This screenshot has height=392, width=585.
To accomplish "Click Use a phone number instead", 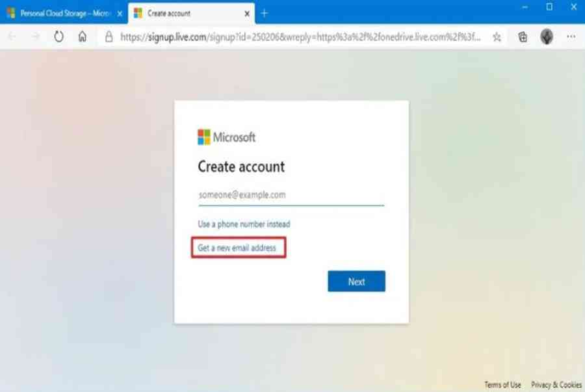I will pyautogui.click(x=244, y=224).
